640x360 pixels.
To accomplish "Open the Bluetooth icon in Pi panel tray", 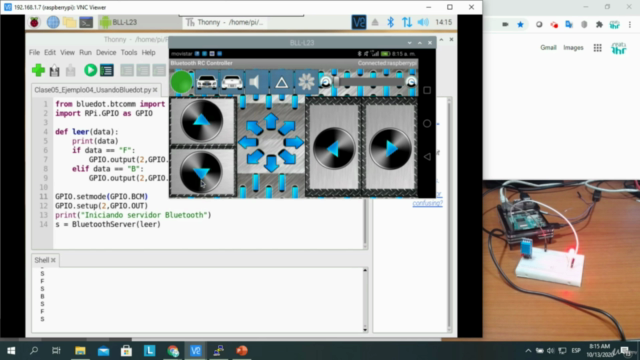I will coord(391,22).
